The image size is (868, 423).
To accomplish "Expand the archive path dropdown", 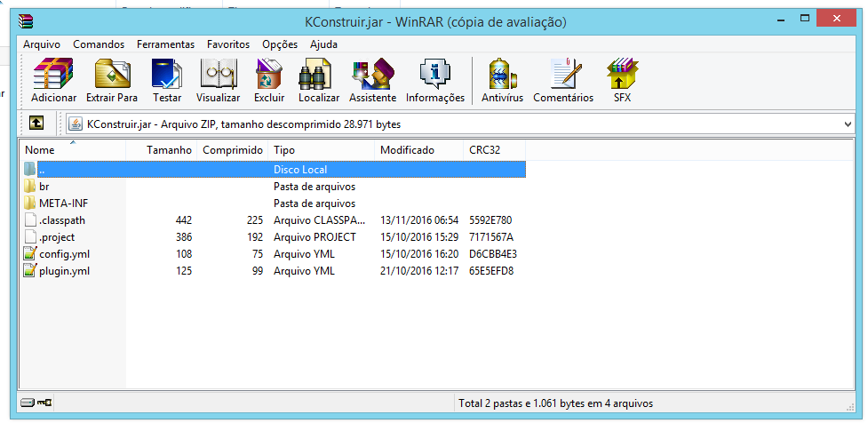I will click(x=848, y=124).
